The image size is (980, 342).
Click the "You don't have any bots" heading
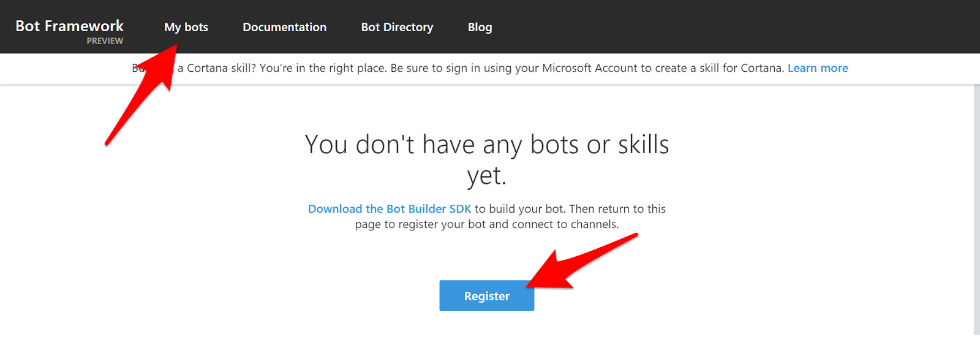pyautogui.click(x=486, y=145)
